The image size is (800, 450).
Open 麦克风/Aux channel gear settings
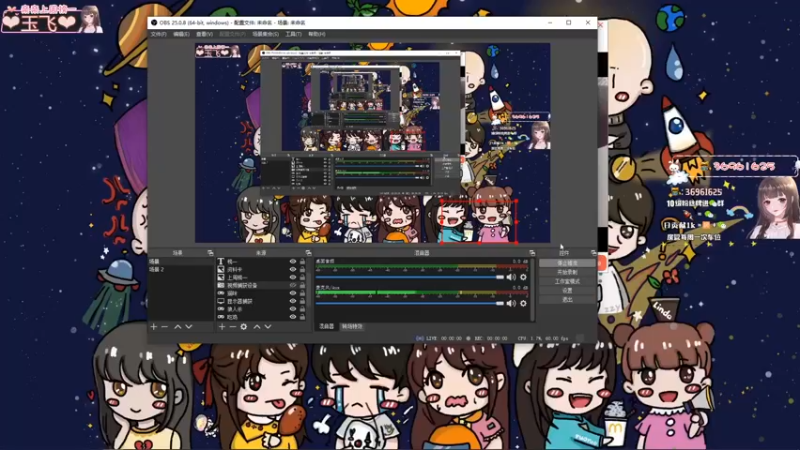pos(523,304)
